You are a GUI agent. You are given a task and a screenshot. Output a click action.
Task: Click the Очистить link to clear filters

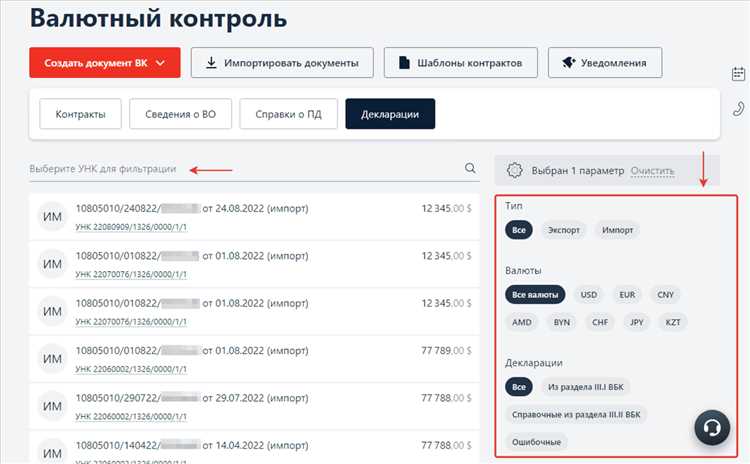click(652, 171)
